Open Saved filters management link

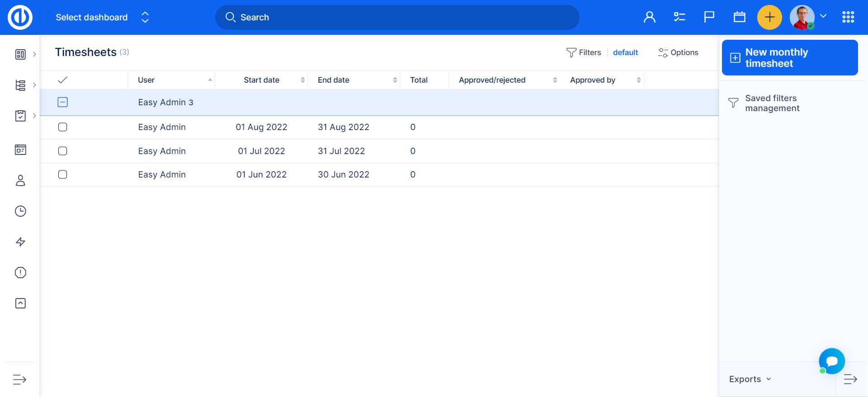[x=772, y=103]
